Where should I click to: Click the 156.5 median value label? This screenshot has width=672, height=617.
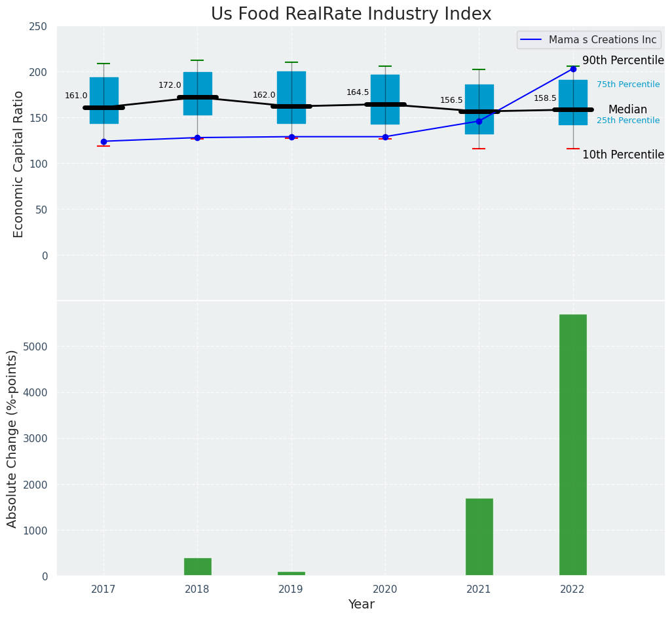click(x=451, y=100)
